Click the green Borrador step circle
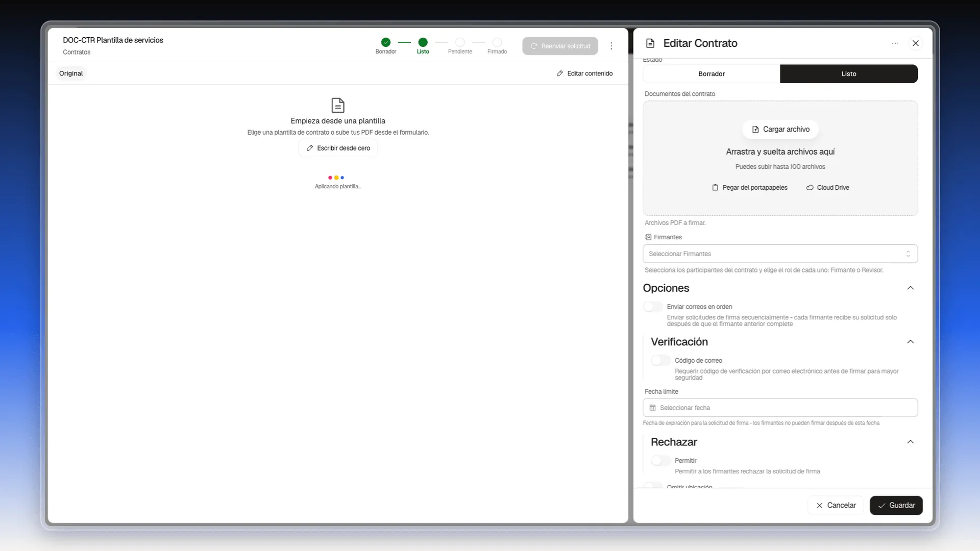Screen dimensions: 980x551 click(x=386, y=42)
